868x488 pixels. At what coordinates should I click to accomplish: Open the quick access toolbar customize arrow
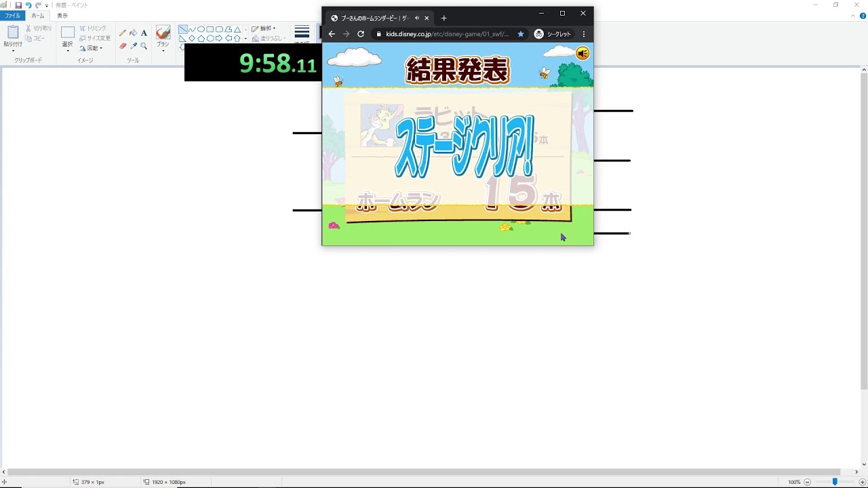click(47, 5)
